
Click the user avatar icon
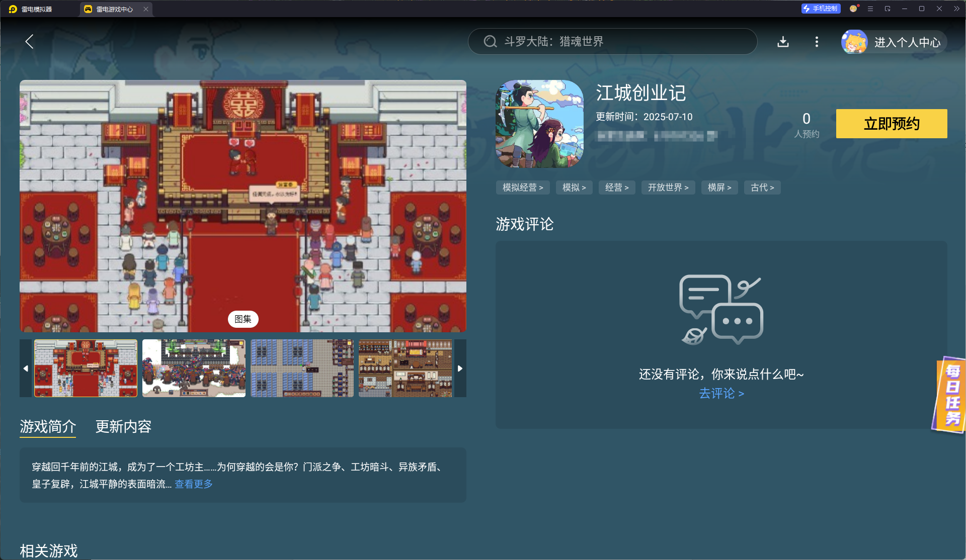pyautogui.click(x=854, y=42)
